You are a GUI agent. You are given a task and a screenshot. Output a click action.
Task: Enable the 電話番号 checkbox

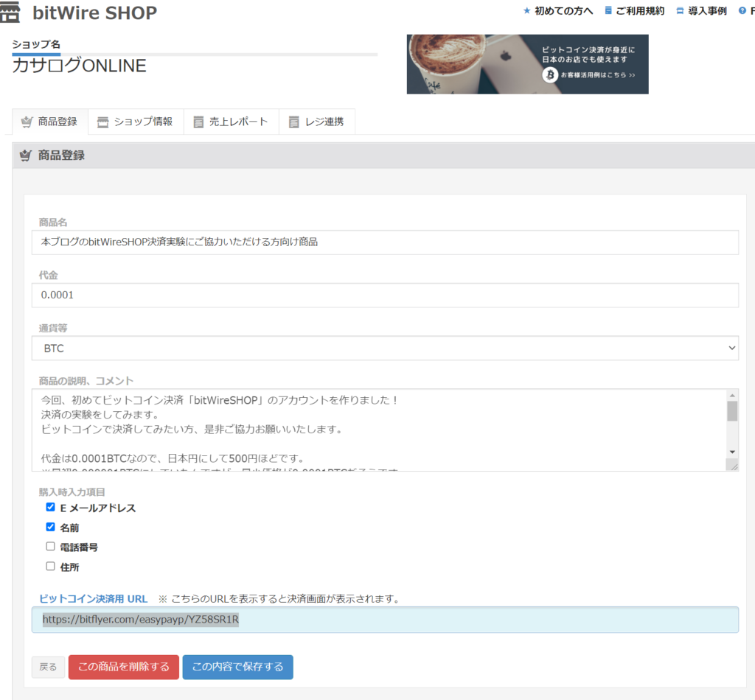[x=50, y=546]
